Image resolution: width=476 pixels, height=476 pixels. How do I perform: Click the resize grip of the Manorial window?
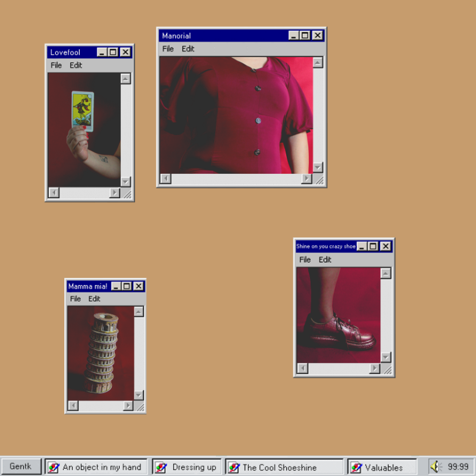coord(319,180)
